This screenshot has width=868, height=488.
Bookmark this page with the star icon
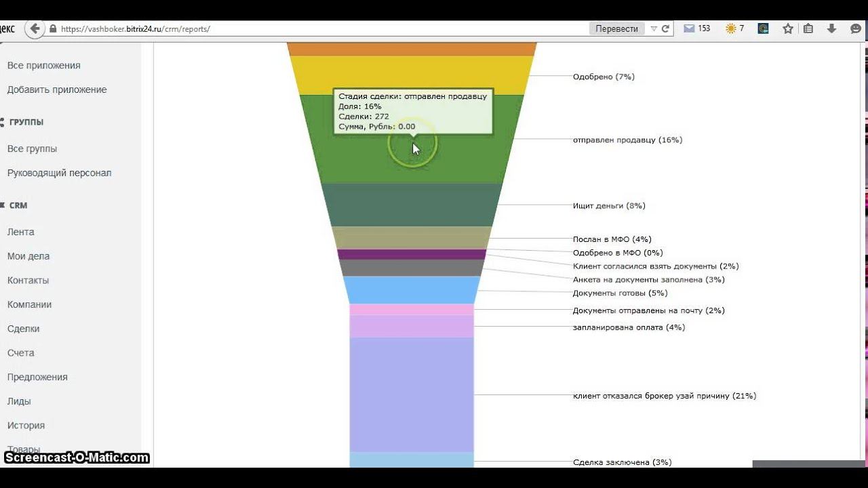pos(787,28)
